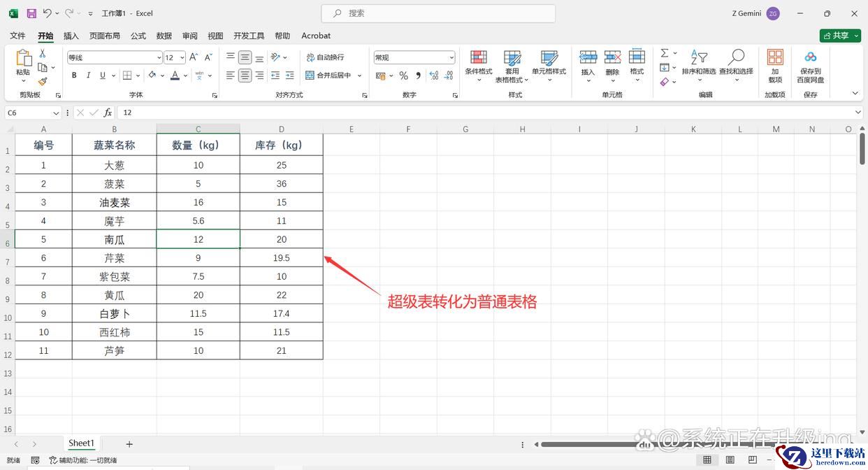The width and height of the screenshot is (868, 470).
Task: Click the 共享 share button
Action: coord(840,36)
